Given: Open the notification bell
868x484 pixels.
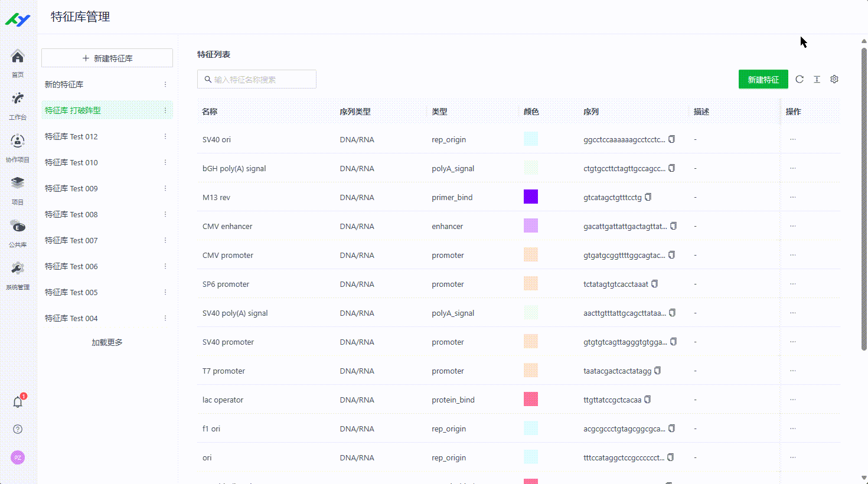Looking at the screenshot, I should (17, 401).
